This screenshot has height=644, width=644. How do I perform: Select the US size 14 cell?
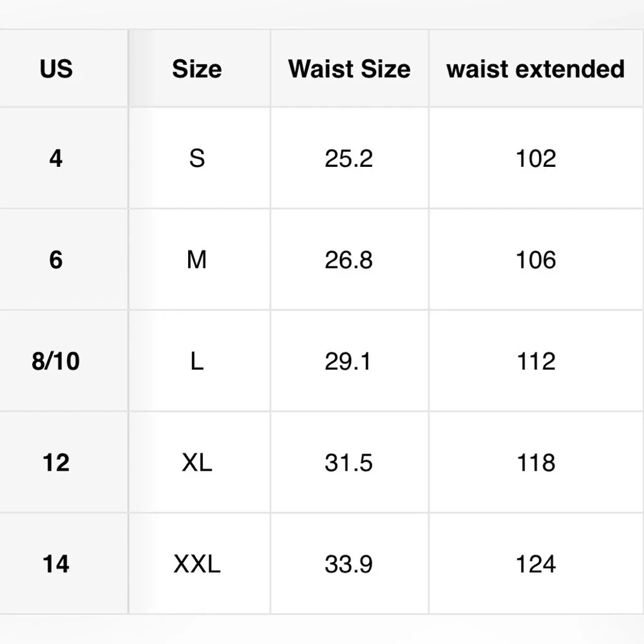[56, 564]
